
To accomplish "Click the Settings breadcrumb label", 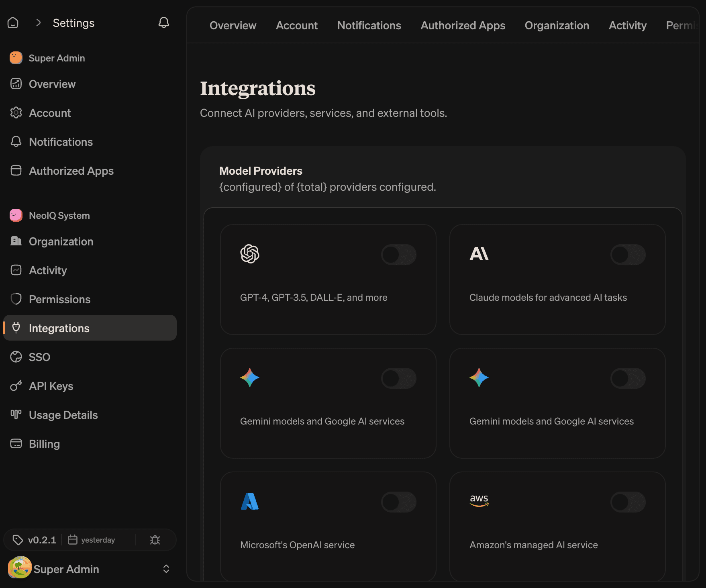I will pyautogui.click(x=73, y=23).
